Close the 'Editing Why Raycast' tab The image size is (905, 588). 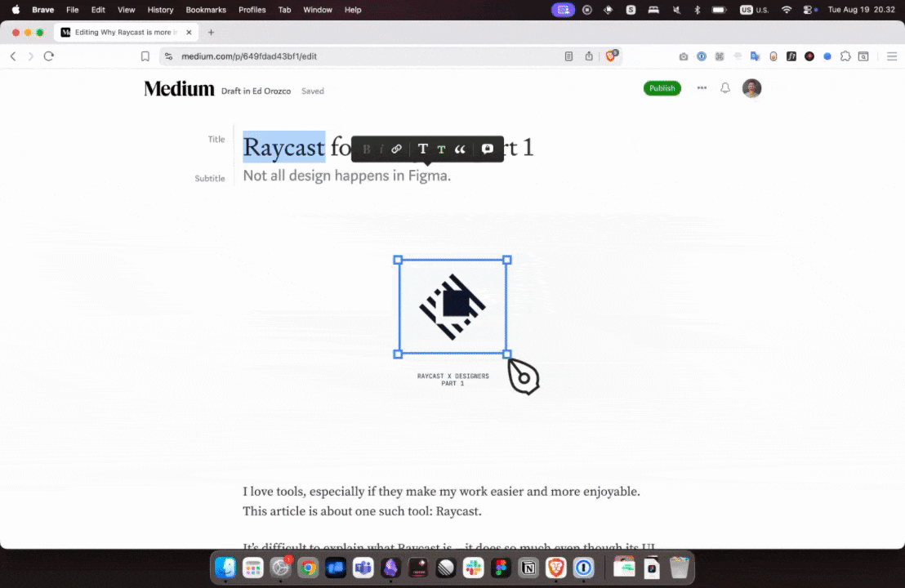click(x=189, y=33)
